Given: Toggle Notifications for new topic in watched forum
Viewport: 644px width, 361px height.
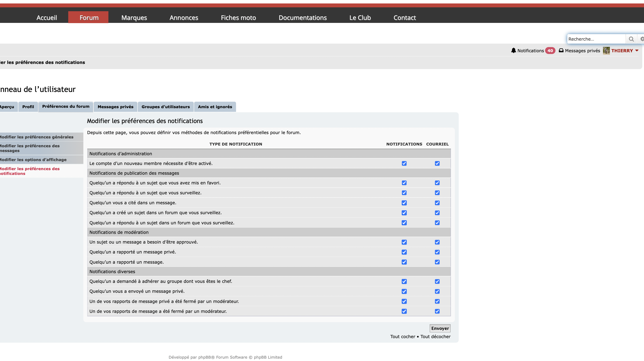Looking at the screenshot, I should tap(404, 213).
